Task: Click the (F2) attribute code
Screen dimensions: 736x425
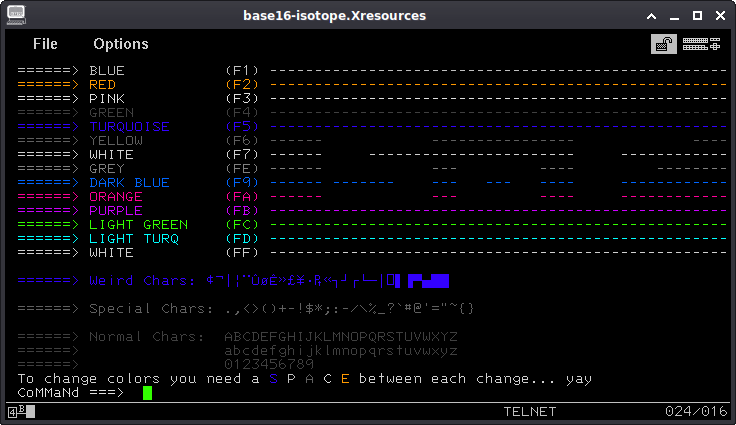Action: click(x=242, y=85)
